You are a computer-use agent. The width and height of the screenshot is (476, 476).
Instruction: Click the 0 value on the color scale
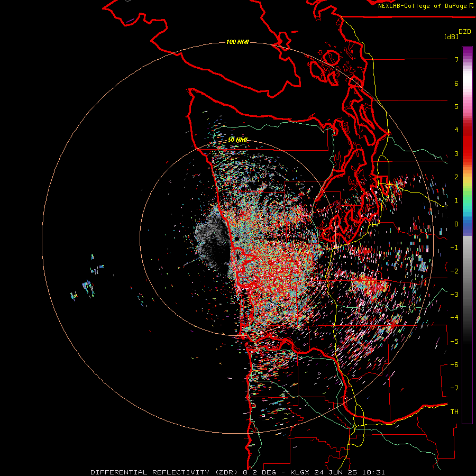coord(456,224)
